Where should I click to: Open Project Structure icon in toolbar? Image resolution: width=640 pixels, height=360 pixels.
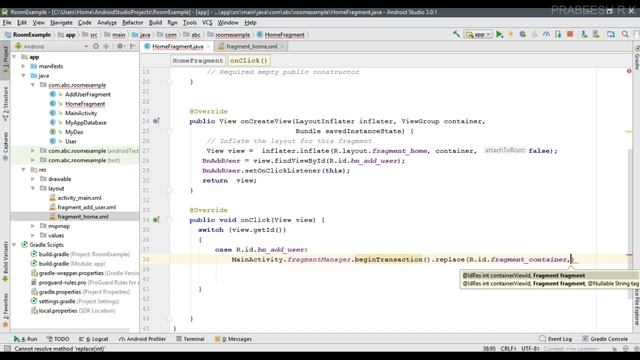[611, 35]
